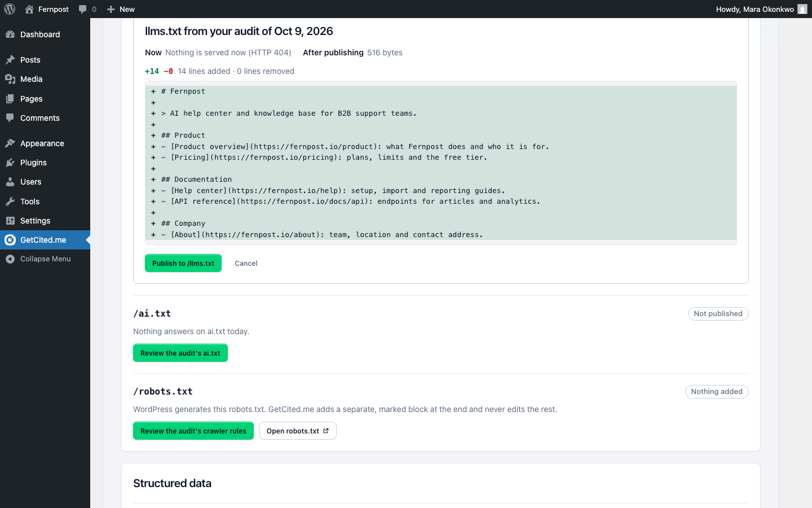This screenshot has width=812, height=508.
Task: Click the GetCited.me logo icon
Action: [x=10, y=240]
